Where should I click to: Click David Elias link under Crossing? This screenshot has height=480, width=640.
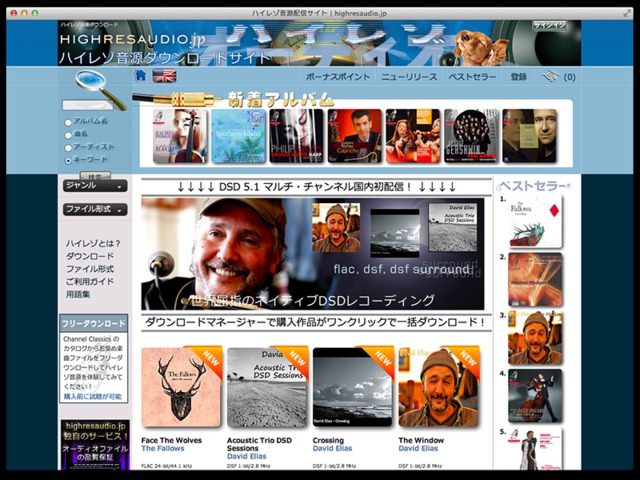[x=332, y=448]
